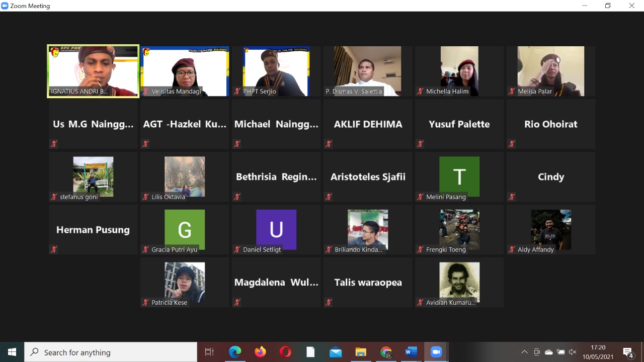Open the Opera browser taskbar icon
644x362 pixels.
pos(285,352)
